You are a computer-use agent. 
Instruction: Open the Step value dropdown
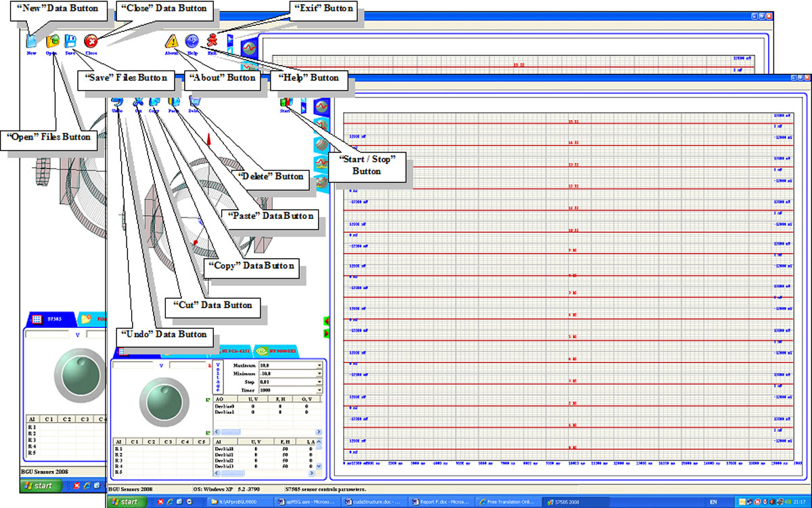coord(319,382)
